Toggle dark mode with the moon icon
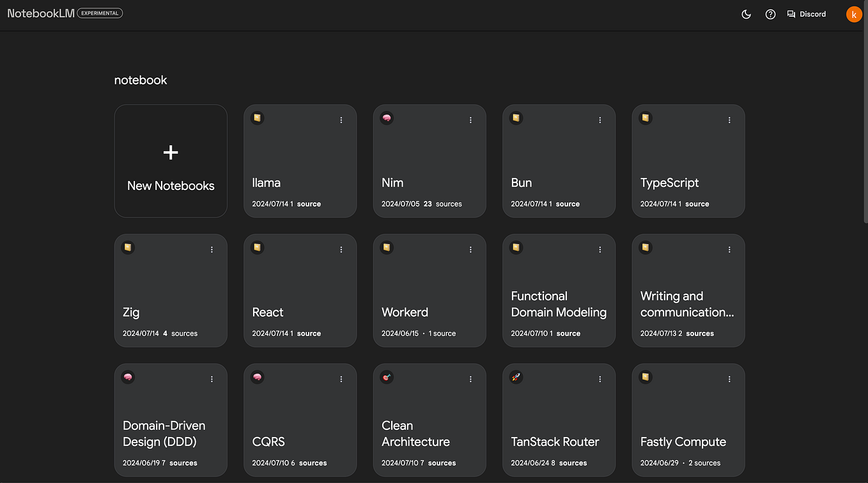Image resolution: width=868 pixels, height=483 pixels. (746, 13)
